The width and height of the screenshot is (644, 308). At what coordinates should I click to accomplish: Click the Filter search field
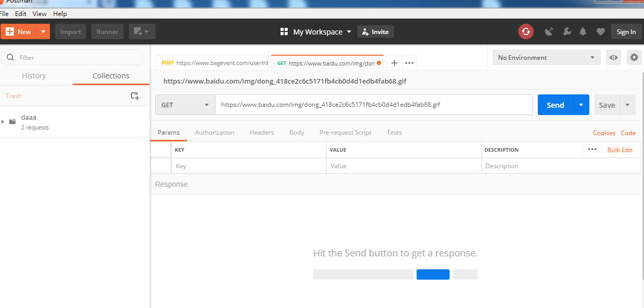coord(72,57)
